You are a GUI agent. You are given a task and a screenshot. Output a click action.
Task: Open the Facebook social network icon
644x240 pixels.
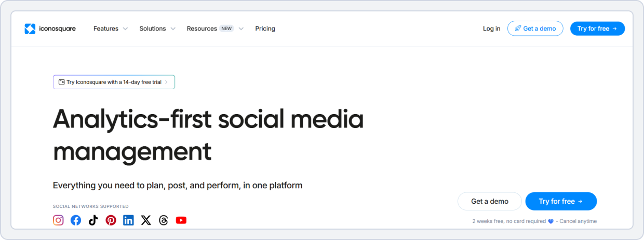click(76, 220)
